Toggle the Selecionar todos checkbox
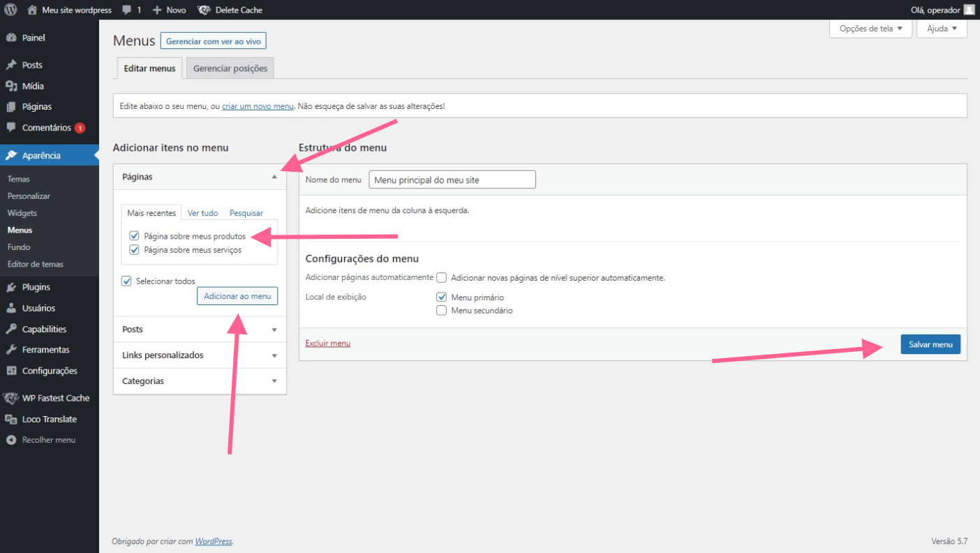 click(126, 281)
